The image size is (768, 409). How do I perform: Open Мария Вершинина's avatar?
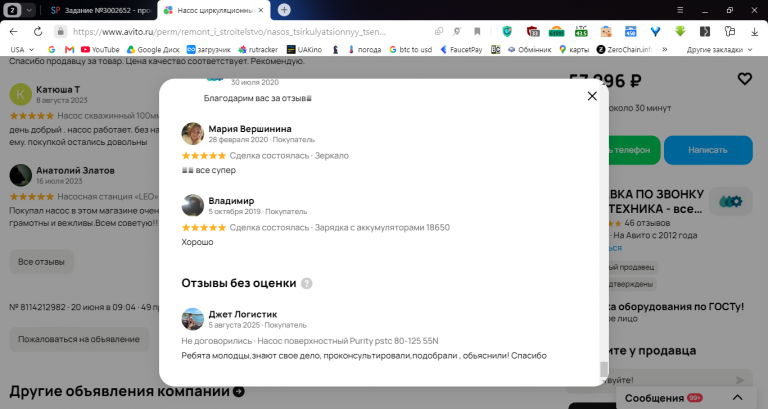(192, 134)
